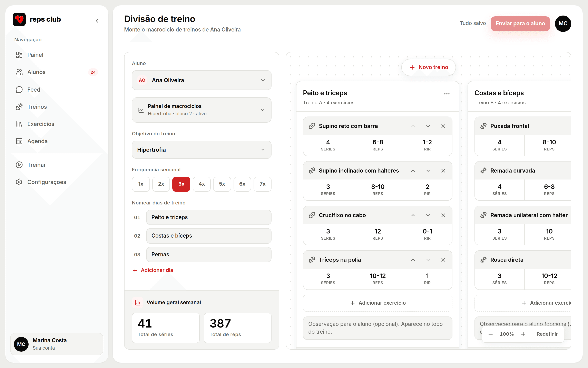Select 1x weekly frequency
588x368 pixels.
tap(141, 184)
